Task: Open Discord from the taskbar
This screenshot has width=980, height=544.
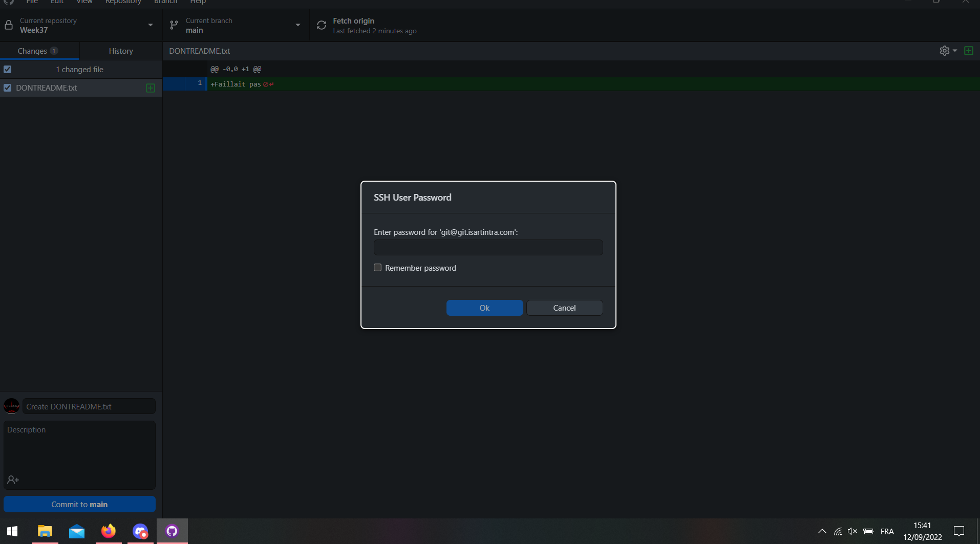Action: click(140, 531)
